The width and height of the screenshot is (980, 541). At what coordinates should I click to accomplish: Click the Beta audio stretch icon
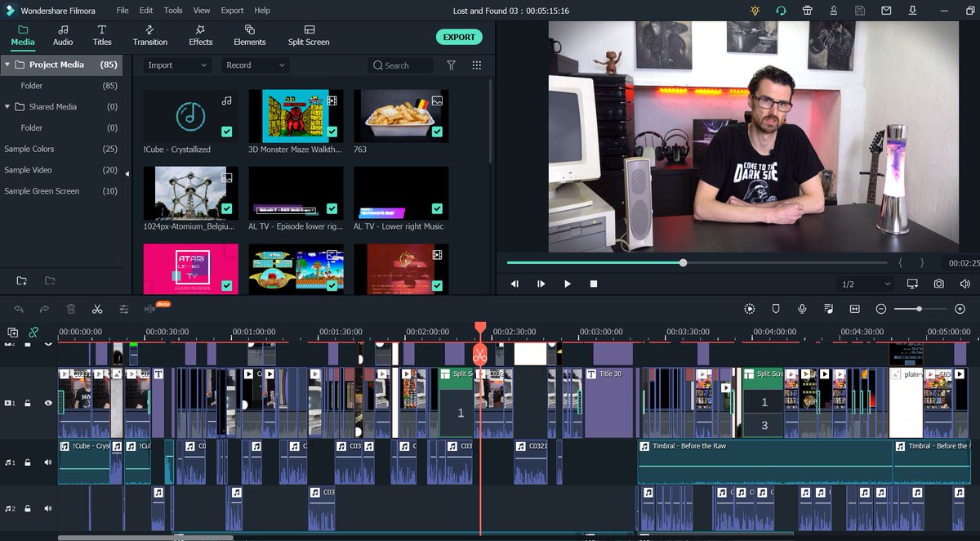click(150, 308)
